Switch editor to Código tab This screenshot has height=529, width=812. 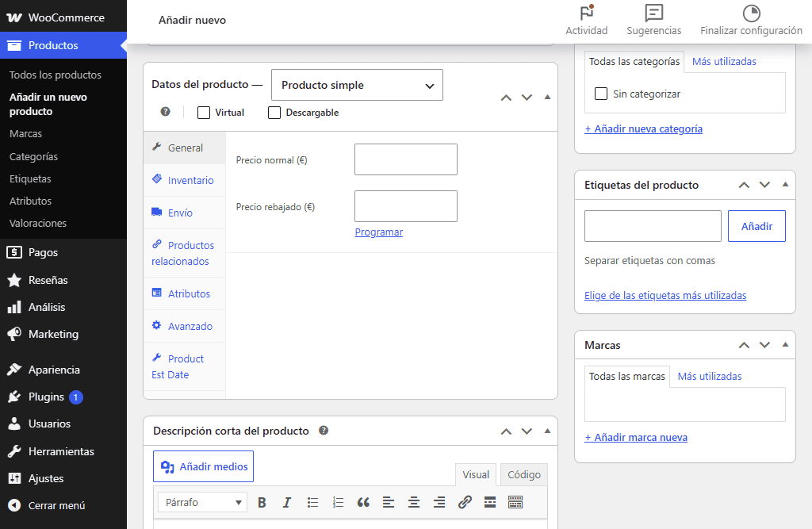tap(524, 474)
